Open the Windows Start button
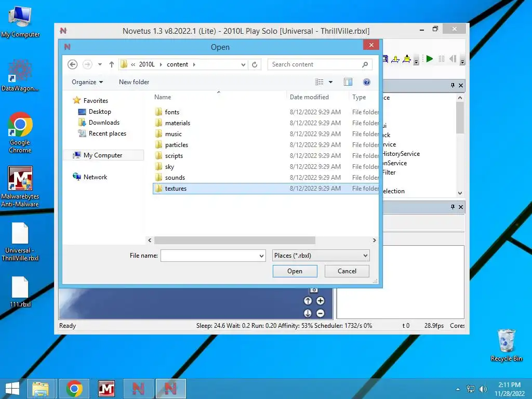The width and height of the screenshot is (532, 399). [x=12, y=389]
